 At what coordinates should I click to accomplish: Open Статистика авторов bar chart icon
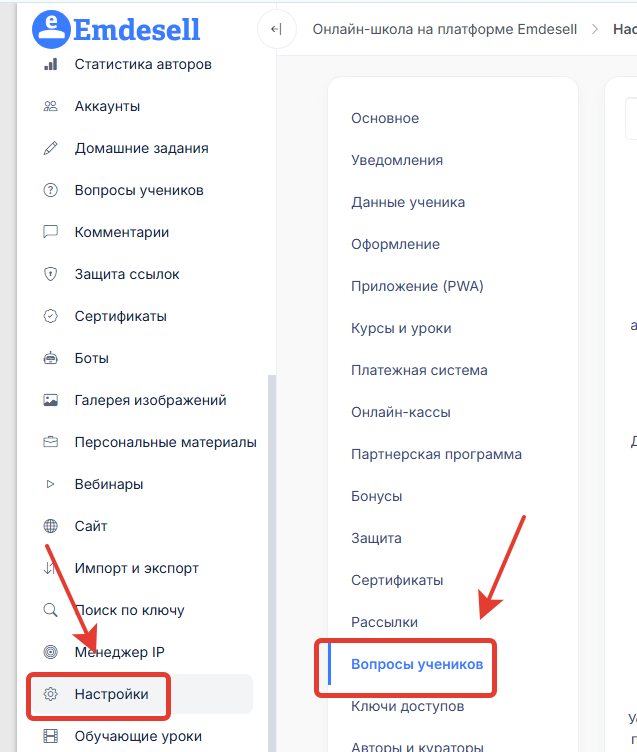(x=51, y=65)
